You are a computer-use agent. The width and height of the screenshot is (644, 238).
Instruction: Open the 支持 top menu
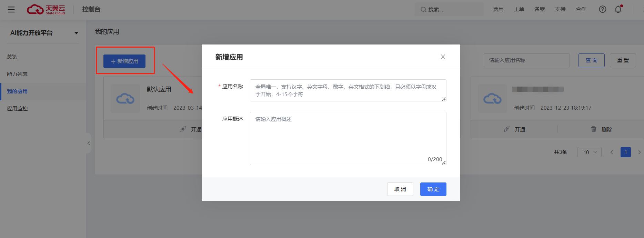coord(560,9)
